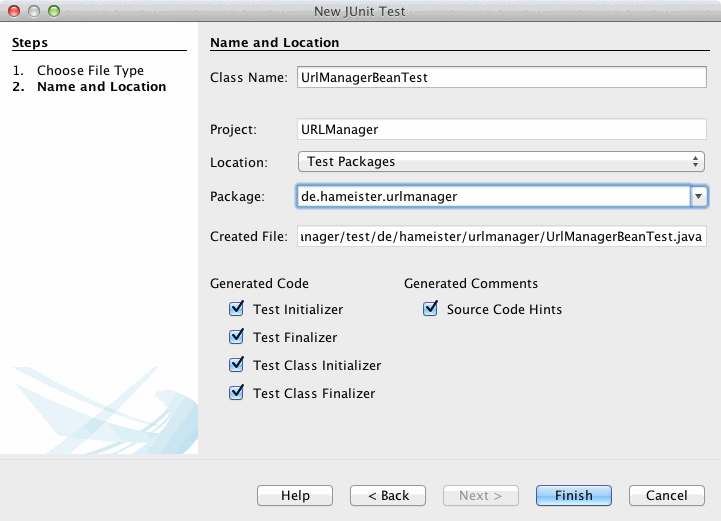Go back with the < Back button
This screenshot has width=721, height=521.
click(x=388, y=495)
